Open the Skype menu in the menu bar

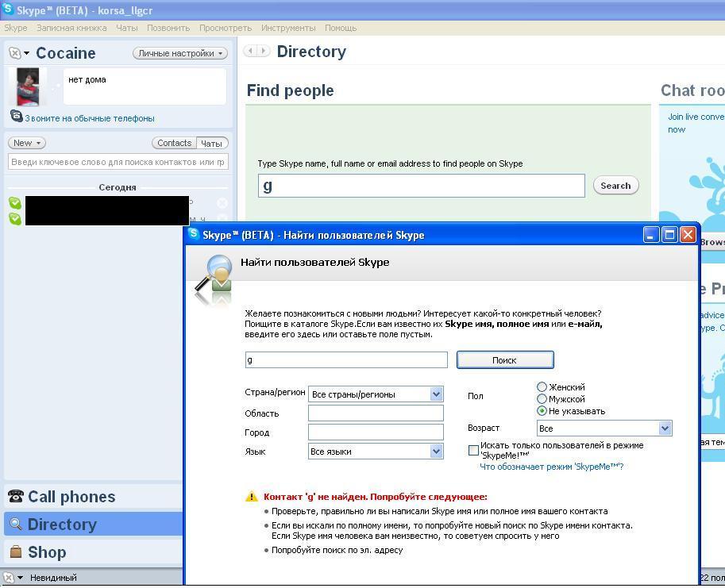(x=16, y=28)
